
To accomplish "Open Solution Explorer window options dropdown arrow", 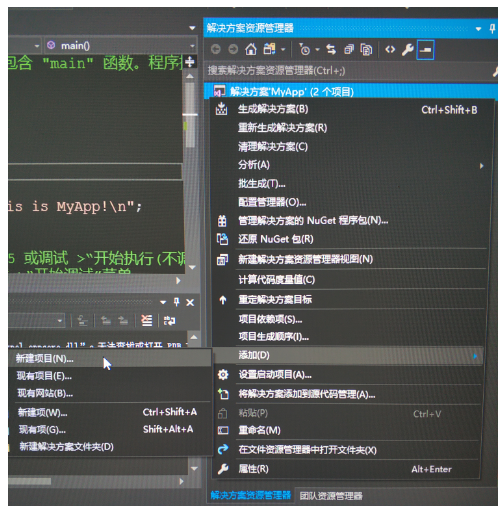I will 478,29.
